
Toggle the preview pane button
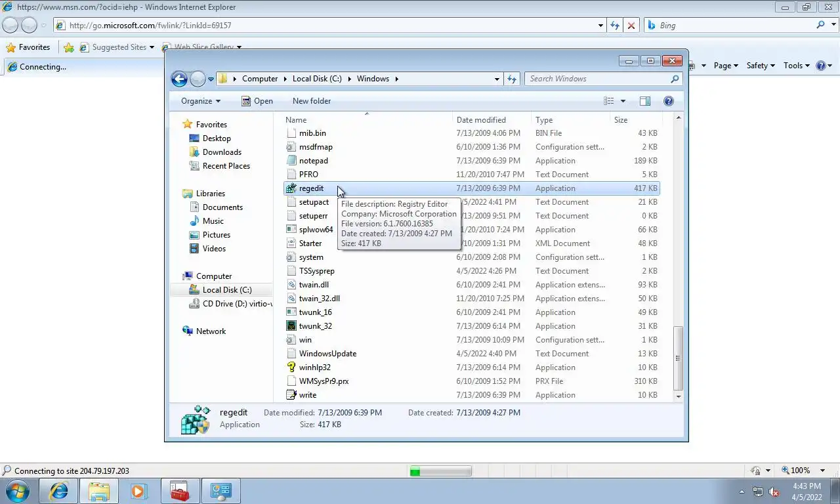(x=645, y=101)
